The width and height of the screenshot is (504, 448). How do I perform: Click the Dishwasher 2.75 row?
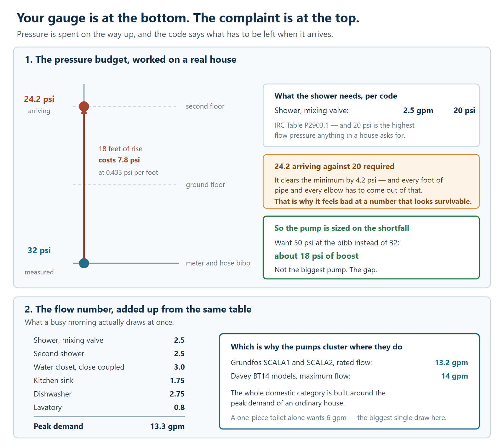[x=109, y=394]
